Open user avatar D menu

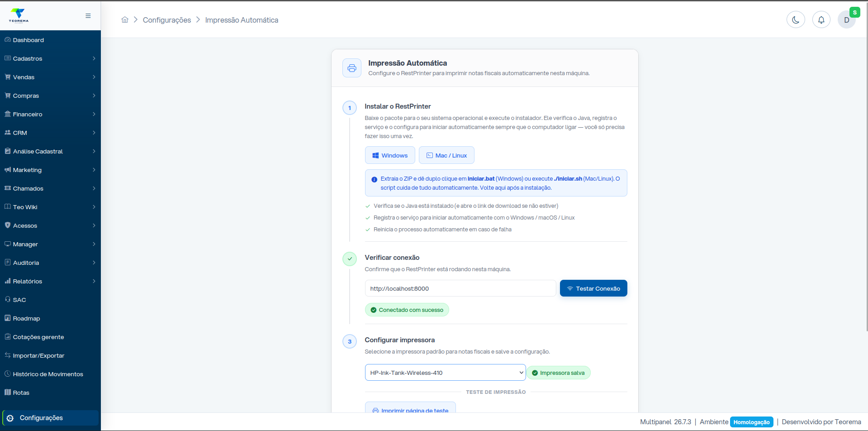(847, 20)
